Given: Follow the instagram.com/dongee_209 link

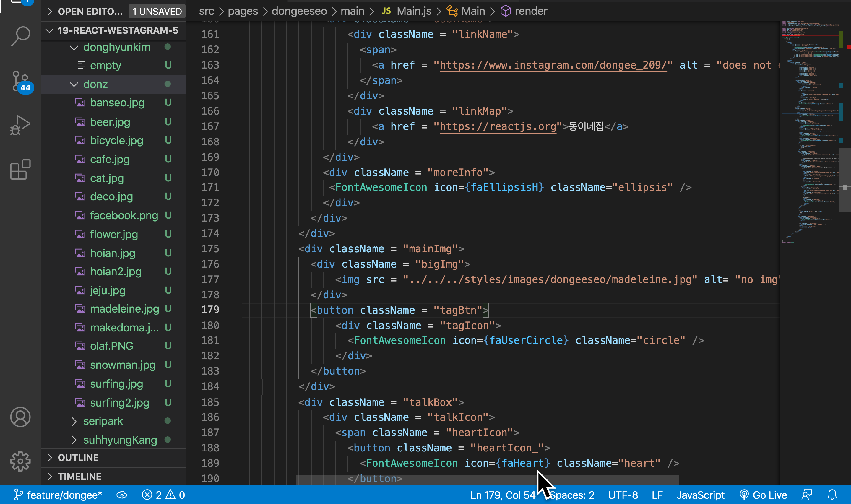Looking at the screenshot, I should [553, 65].
